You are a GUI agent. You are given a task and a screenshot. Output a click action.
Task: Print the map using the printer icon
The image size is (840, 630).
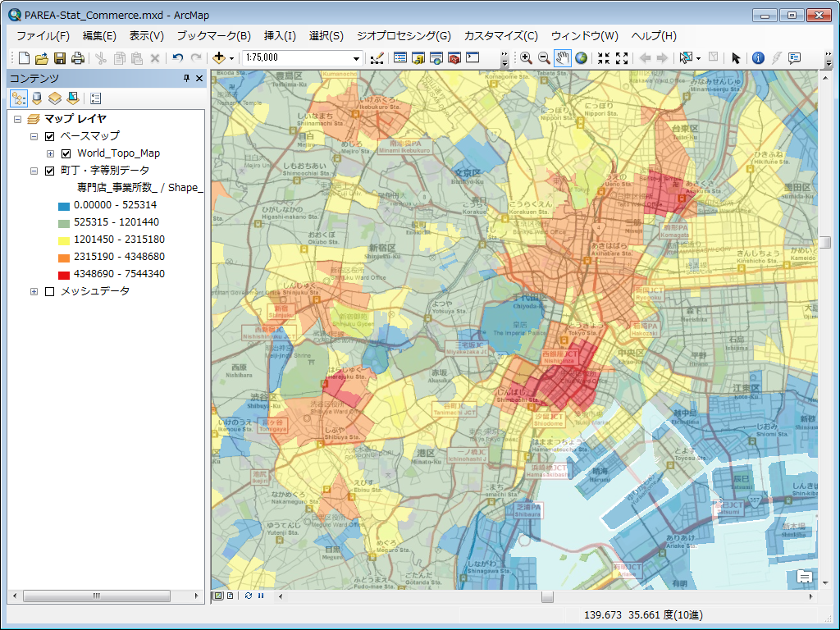coord(78,58)
